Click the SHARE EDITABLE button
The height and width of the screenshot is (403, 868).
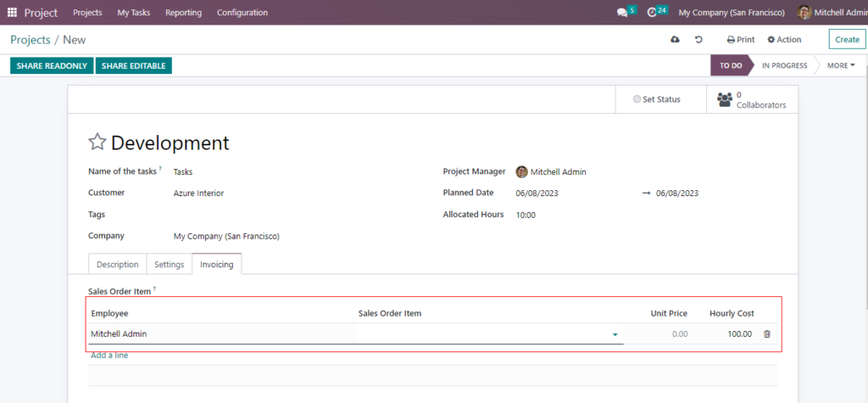(133, 65)
